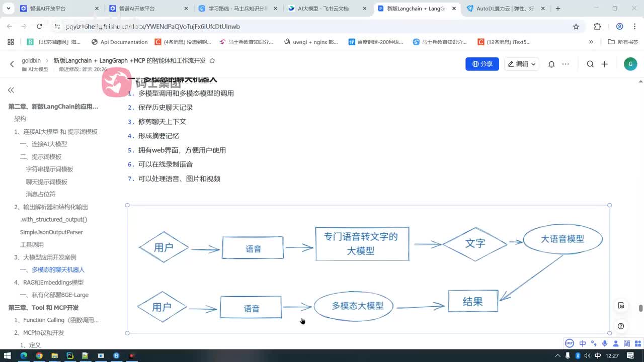Select outline item 架构
Screen dimensions: 644x362
20,119
